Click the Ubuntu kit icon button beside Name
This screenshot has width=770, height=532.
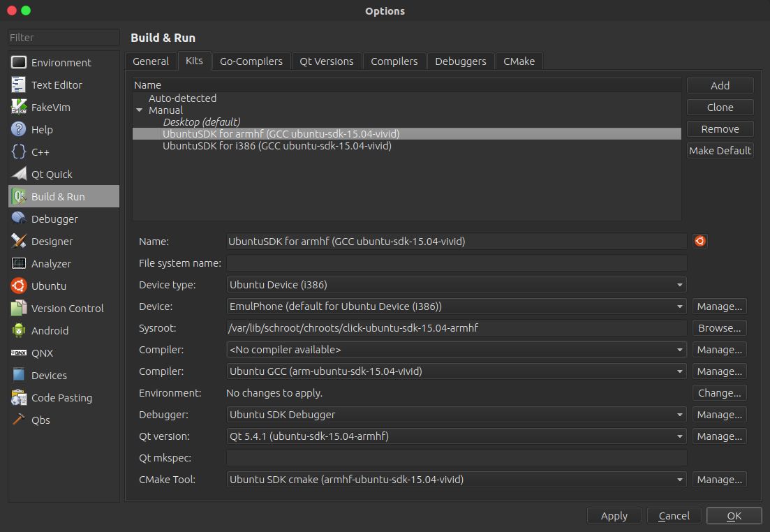click(x=699, y=241)
